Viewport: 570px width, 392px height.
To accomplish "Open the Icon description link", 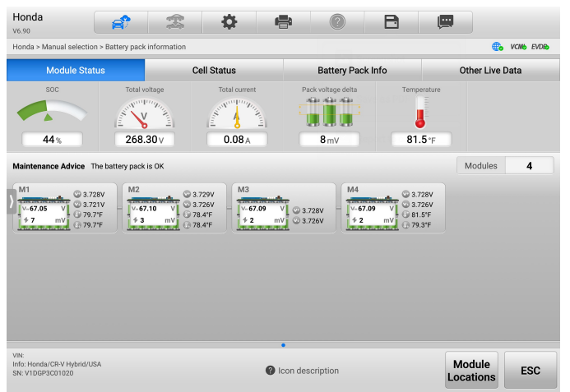I will 302,371.
